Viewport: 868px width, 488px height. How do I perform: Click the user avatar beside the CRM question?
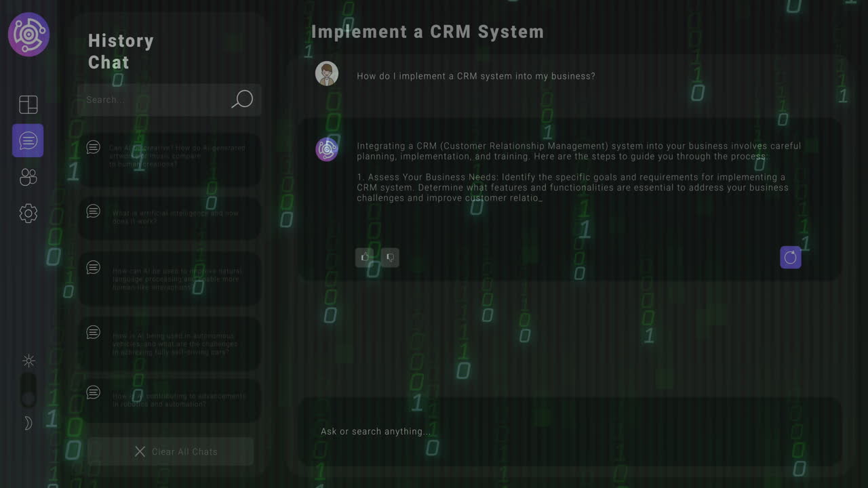[x=327, y=73]
